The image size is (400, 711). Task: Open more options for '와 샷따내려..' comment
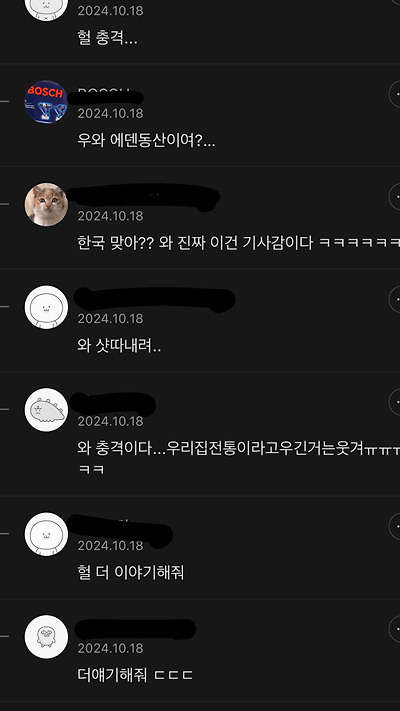[x=395, y=300]
